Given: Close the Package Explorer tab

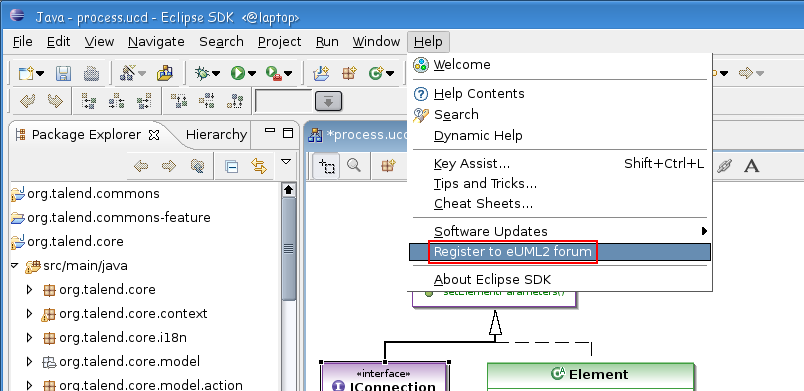Looking at the screenshot, I should [x=154, y=135].
